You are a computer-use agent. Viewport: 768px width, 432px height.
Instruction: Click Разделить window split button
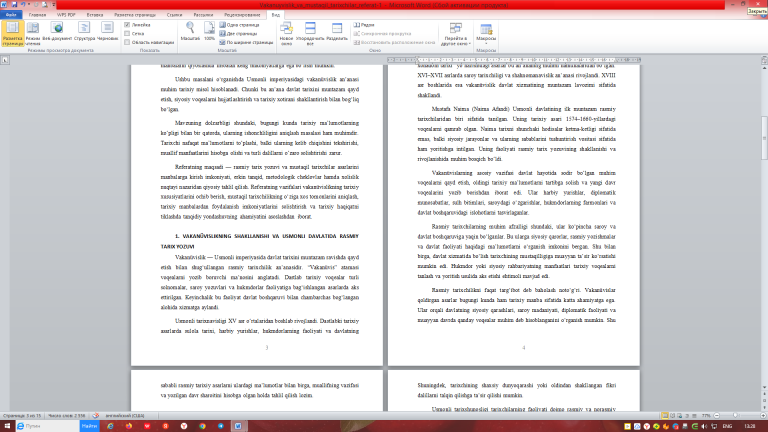pos(337,31)
